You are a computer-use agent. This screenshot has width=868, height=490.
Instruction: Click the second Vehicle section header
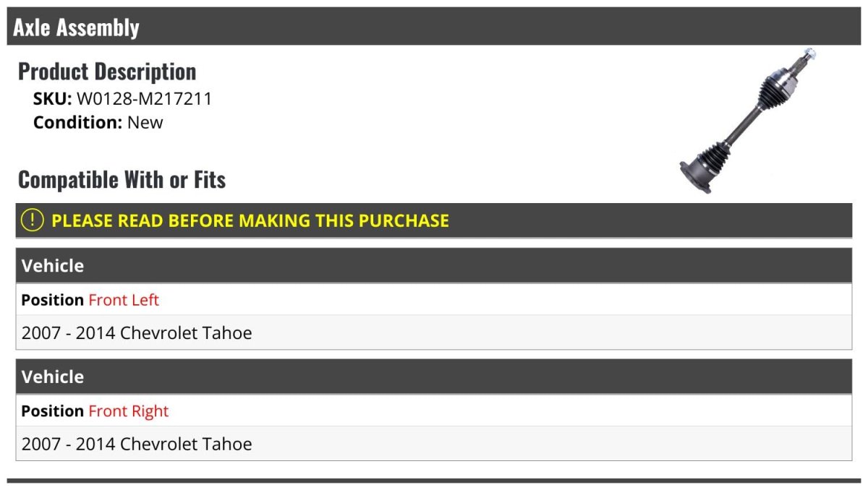[53, 377]
